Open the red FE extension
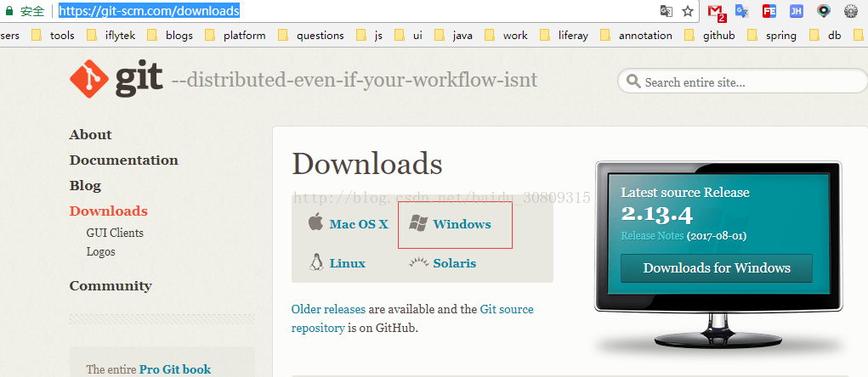 tap(769, 11)
